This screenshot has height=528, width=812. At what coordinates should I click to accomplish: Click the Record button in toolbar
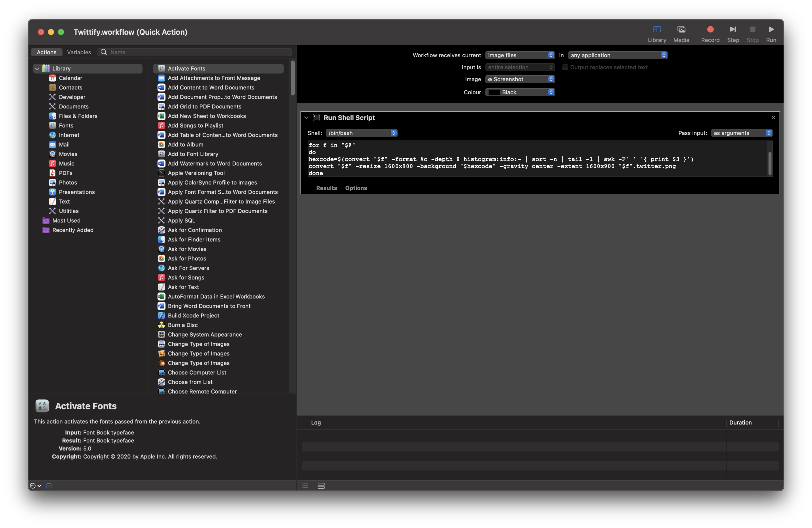tap(710, 30)
